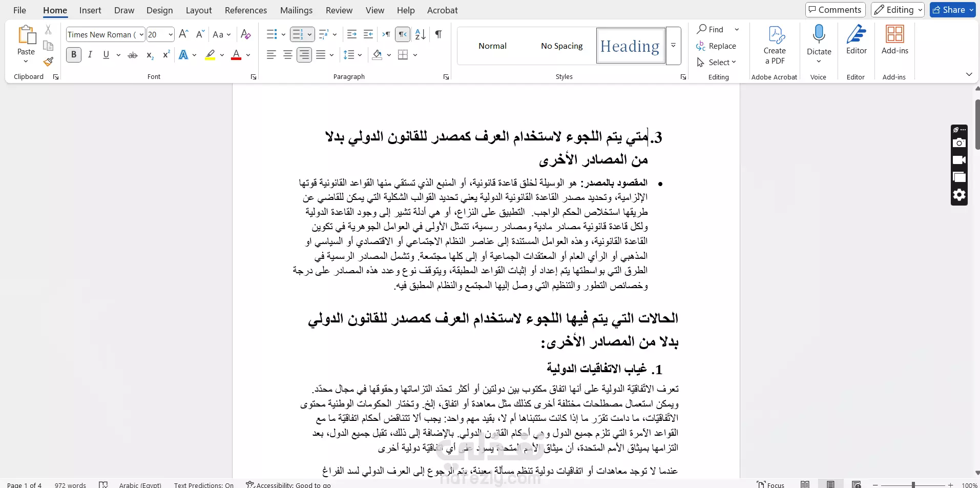This screenshot has height=488, width=980.
Task: Switch to the Design tab
Action: click(159, 10)
